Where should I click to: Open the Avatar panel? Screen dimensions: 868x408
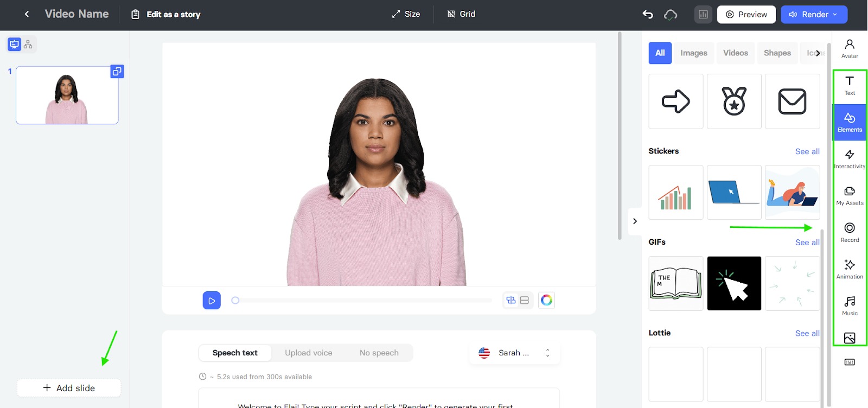[x=850, y=48]
